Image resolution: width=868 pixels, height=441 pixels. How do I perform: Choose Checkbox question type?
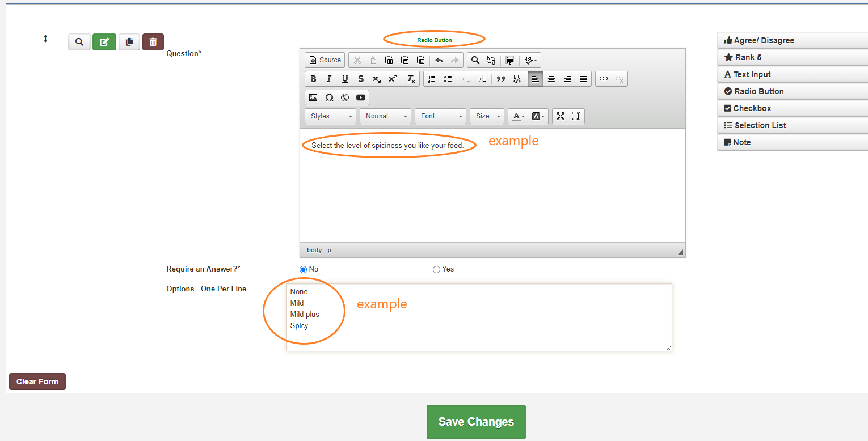[792, 108]
